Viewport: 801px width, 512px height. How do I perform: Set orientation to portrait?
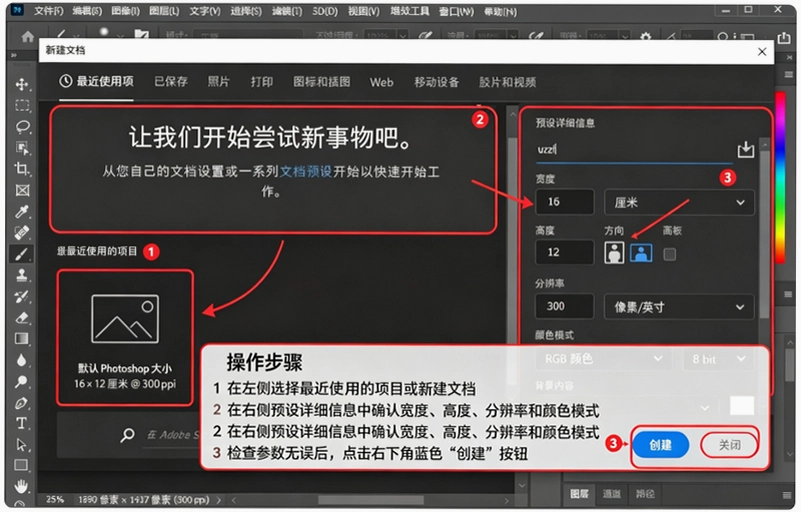coord(614,252)
